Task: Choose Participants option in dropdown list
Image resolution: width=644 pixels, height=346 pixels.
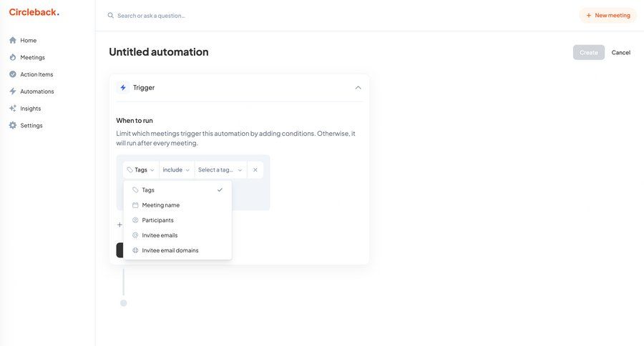Action: click(x=157, y=220)
